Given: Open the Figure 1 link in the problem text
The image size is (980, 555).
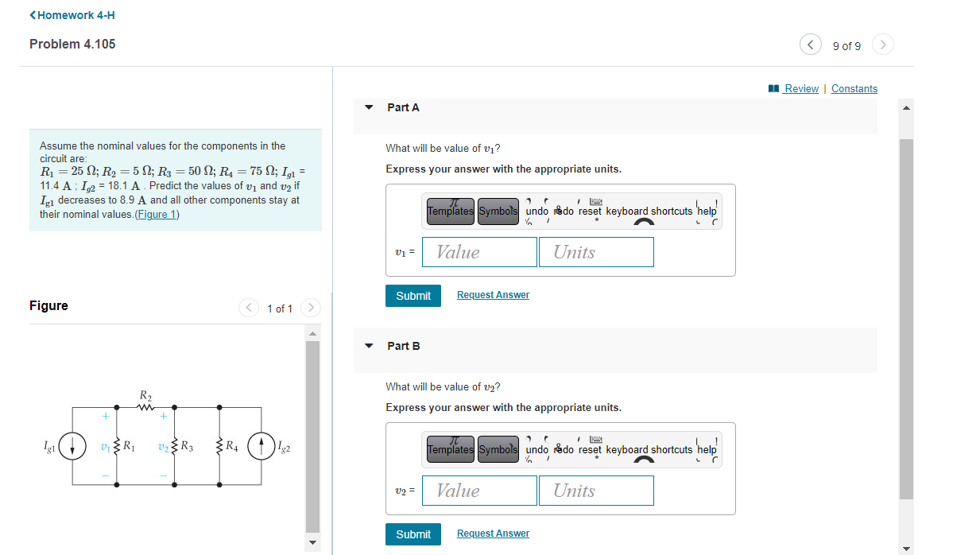Looking at the screenshot, I should pyautogui.click(x=156, y=213).
